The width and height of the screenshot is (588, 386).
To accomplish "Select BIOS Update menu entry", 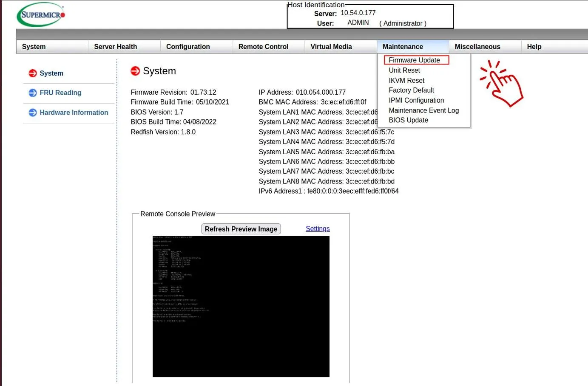I will tap(408, 120).
